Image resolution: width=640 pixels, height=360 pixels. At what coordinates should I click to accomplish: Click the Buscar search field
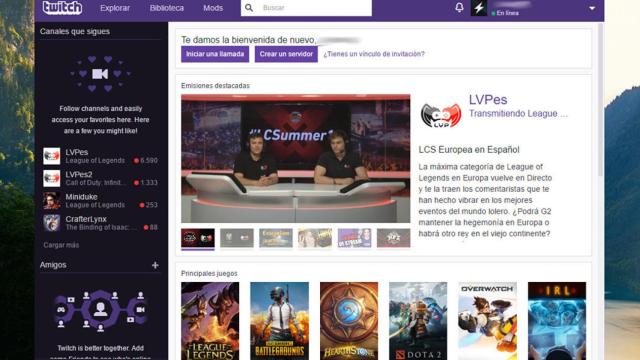[x=306, y=8]
